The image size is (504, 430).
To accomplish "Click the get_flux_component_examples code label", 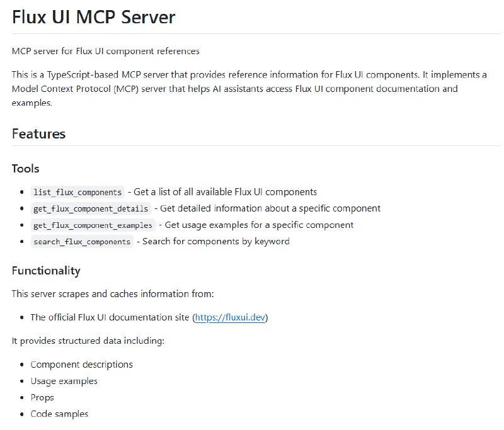I will point(93,225).
